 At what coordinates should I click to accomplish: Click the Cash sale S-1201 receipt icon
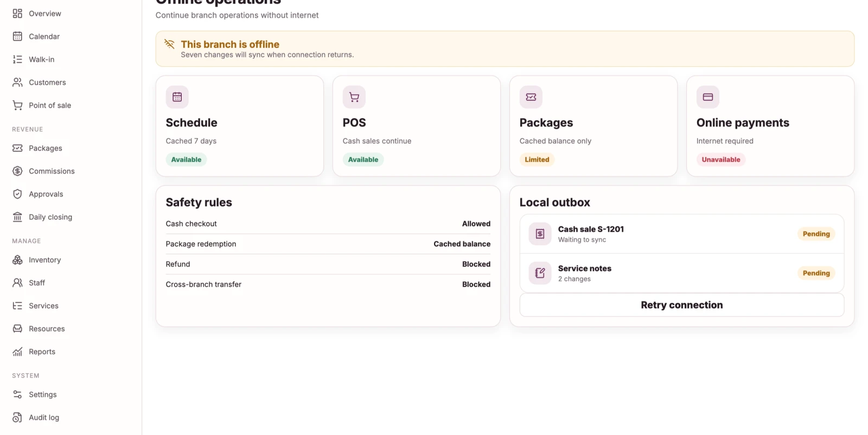tap(540, 234)
